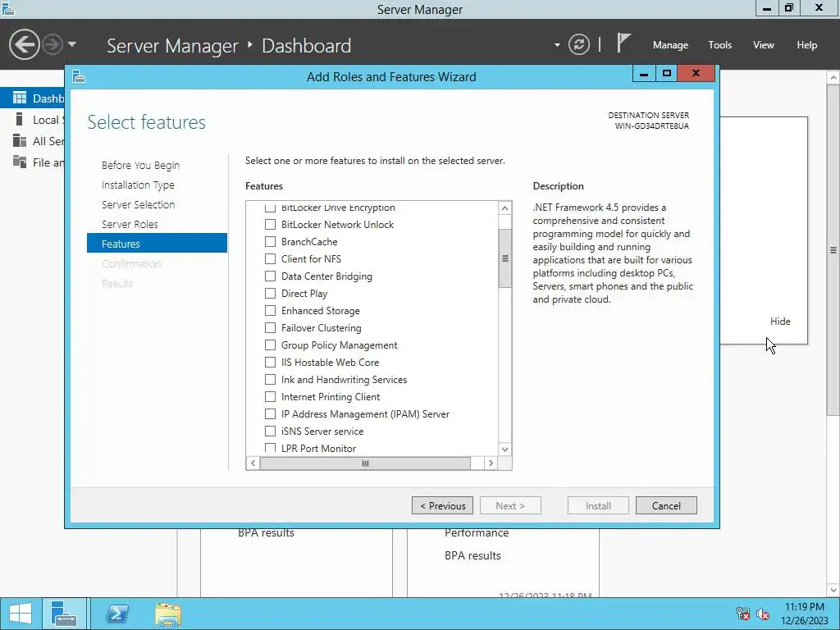This screenshot has height=630, width=840.
Task: Check the IIS Hostable Web Core checkbox
Action: 271,362
